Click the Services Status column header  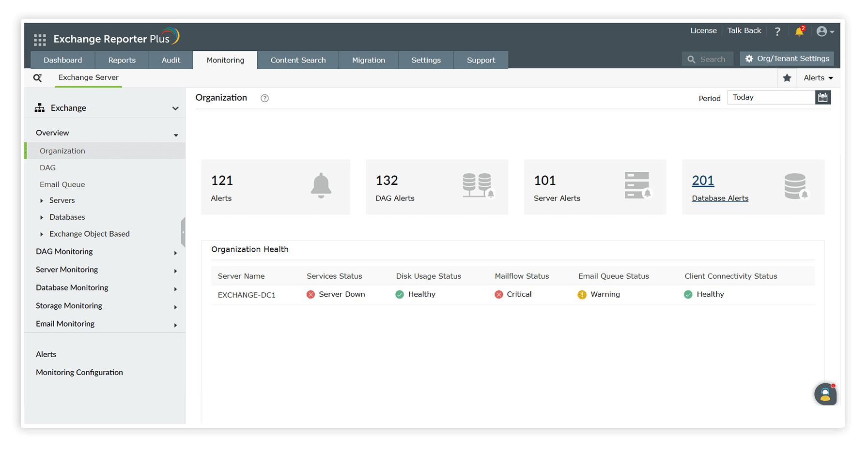click(334, 276)
